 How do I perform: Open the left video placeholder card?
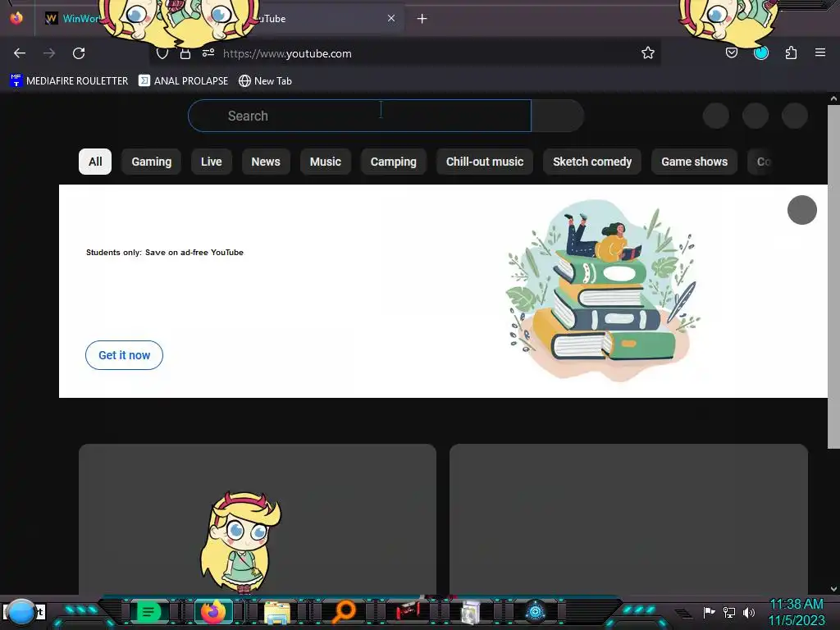pyautogui.click(x=257, y=518)
